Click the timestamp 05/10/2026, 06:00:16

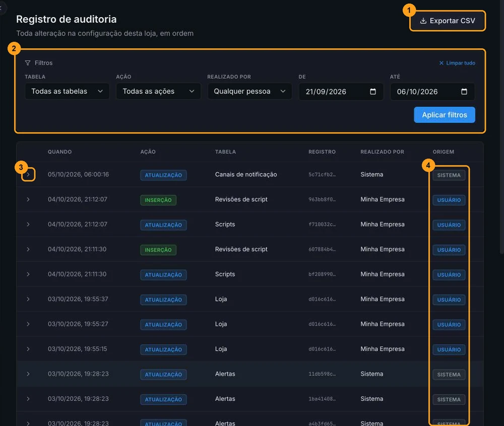tap(79, 174)
